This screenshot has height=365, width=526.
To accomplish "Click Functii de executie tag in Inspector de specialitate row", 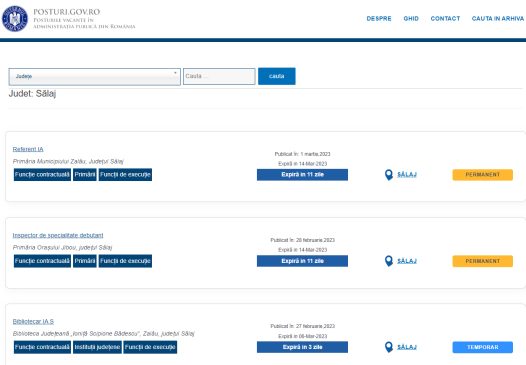I will pyautogui.click(x=125, y=261).
